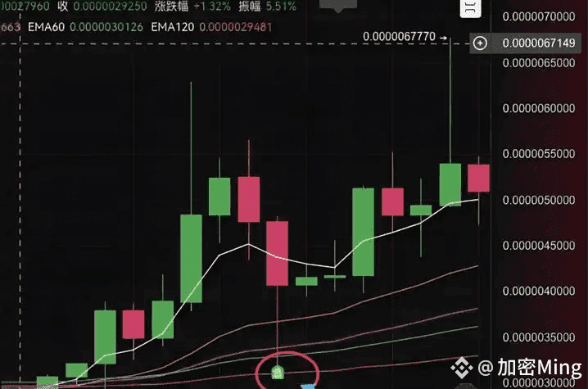Image resolution: width=588 pixels, height=389 pixels.
Task: Click the high price label 0.0000067770
Action: click(x=399, y=37)
